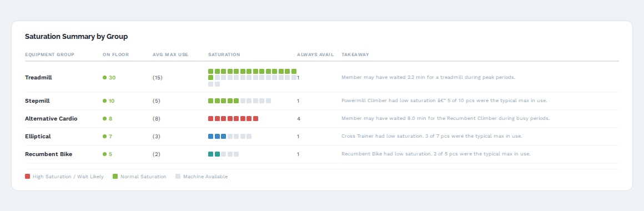Click the Takeaway column header

click(x=355, y=54)
